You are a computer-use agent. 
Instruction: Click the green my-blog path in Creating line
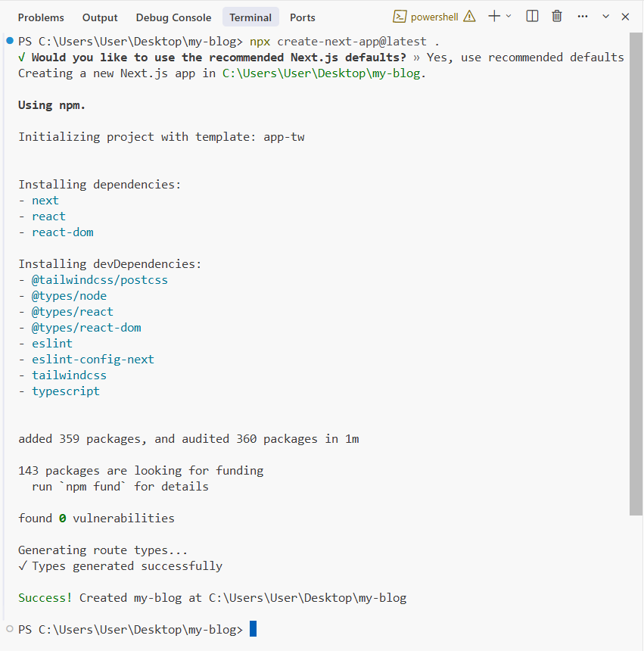[323, 73]
